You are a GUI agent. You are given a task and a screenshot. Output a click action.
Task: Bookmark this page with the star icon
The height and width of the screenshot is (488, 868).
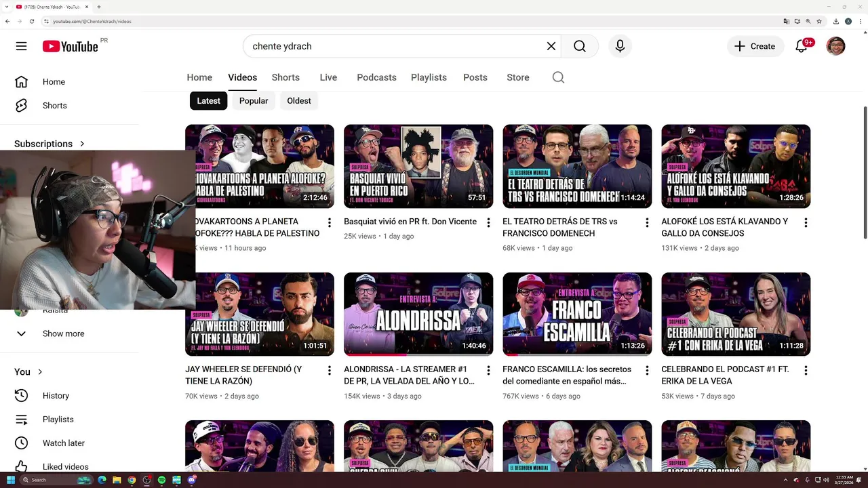point(819,21)
